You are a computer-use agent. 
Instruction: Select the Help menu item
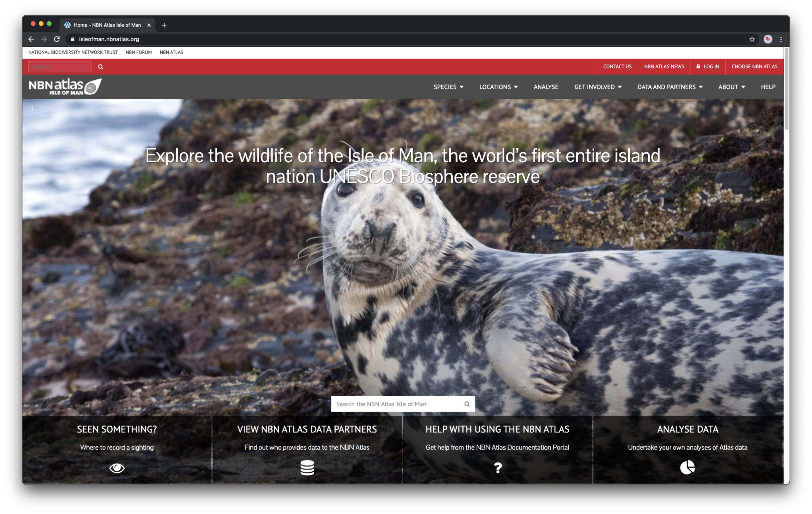[x=768, y=87]
